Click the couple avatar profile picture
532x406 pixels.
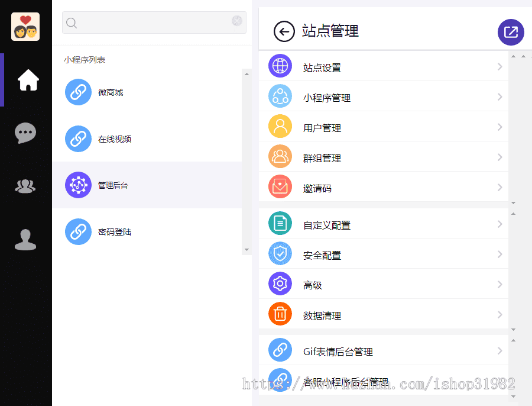pyautogui.click(x=25, y=27)
